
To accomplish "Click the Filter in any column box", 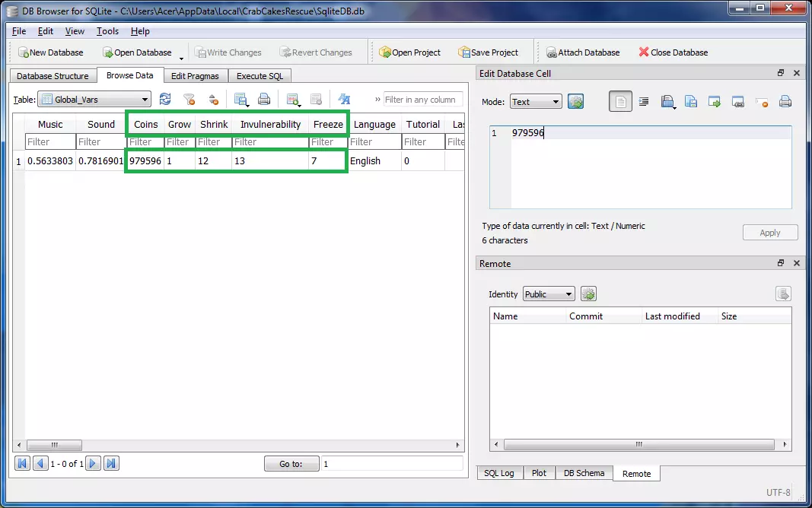I will click(422, 100).
